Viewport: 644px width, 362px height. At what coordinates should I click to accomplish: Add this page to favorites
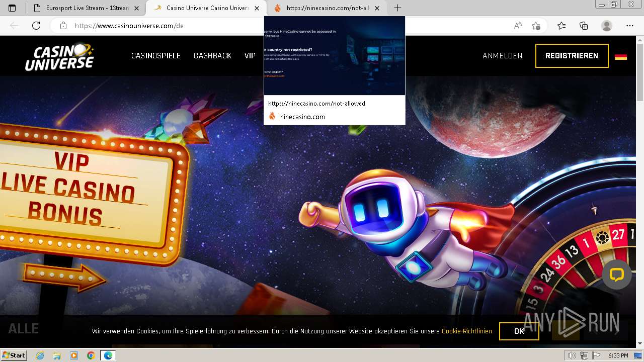pos(536,26)
